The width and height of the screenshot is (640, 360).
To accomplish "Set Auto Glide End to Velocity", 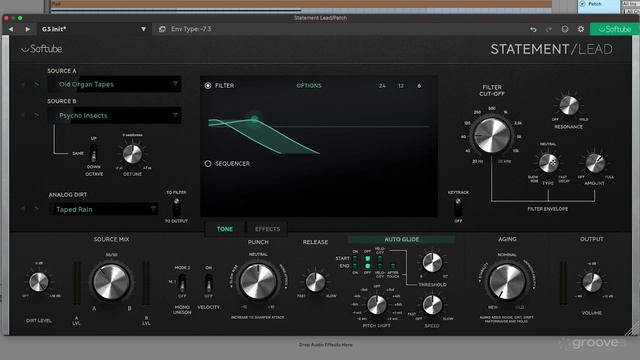I will [380, 266].
